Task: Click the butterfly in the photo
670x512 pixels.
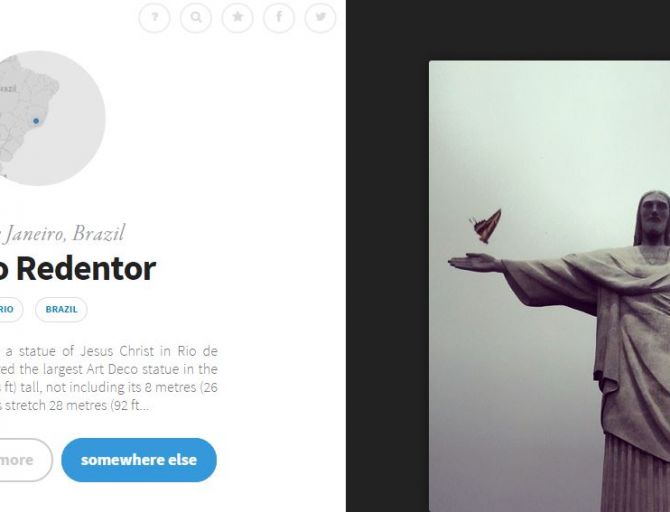Action: 486,226
